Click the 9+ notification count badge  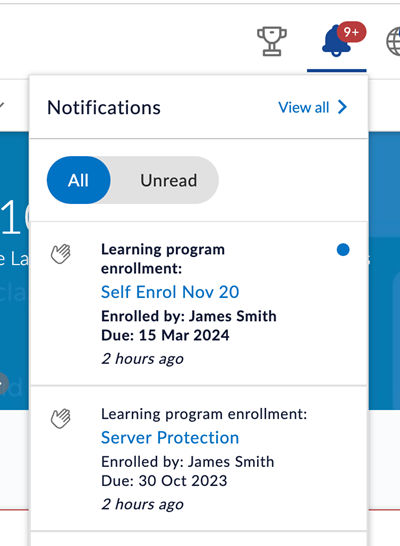[x=351, y=32]
